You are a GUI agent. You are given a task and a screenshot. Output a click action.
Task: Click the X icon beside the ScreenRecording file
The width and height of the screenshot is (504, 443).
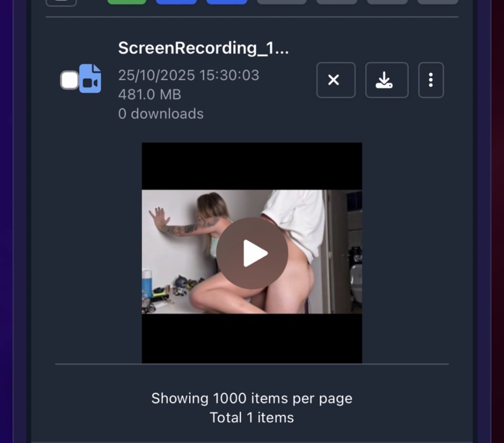336,80
